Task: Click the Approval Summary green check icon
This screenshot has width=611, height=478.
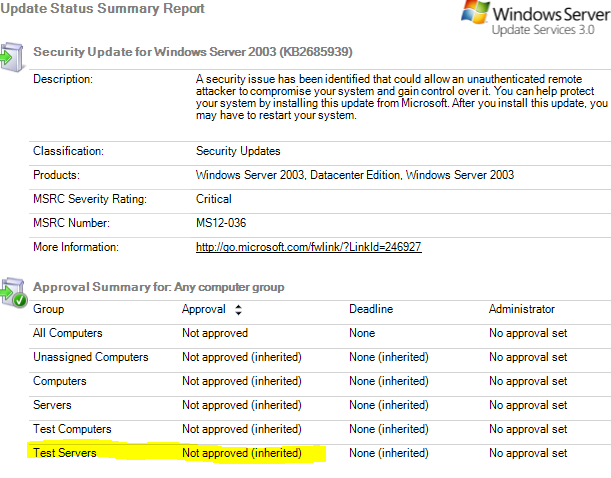Action: tap(14, 293)
